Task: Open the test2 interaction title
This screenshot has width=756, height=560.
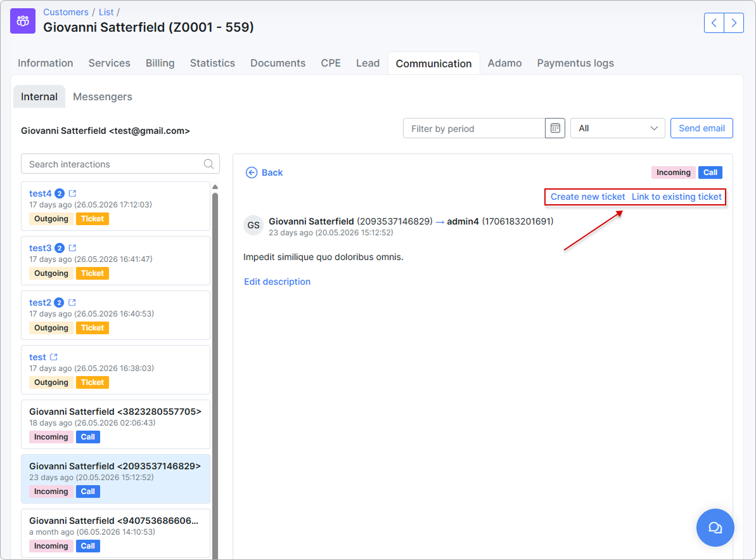Action: point(40,303)
